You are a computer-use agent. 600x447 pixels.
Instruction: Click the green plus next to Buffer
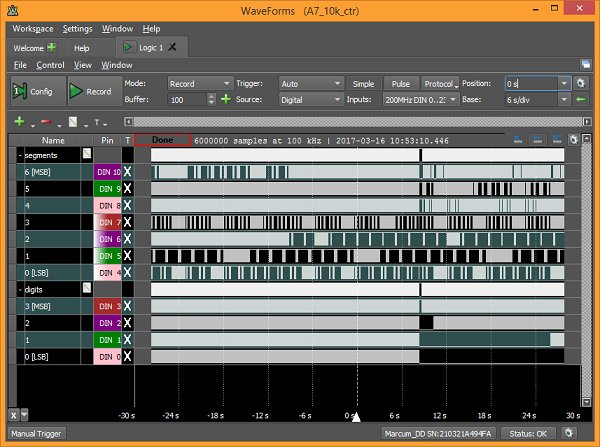coord(225,100)
